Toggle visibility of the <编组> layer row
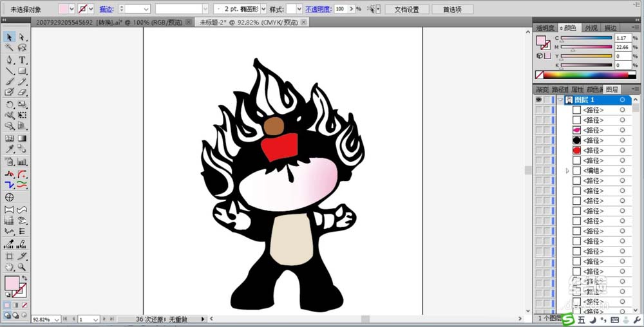Viewport: 644px width, 327px height. pyautogui.click(x=538, y=171)
